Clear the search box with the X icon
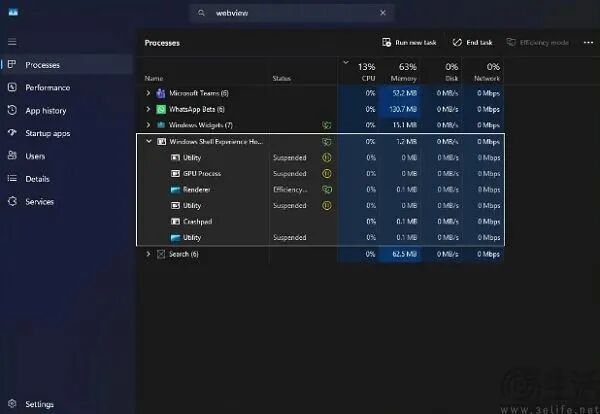 (x=381, y=13)
